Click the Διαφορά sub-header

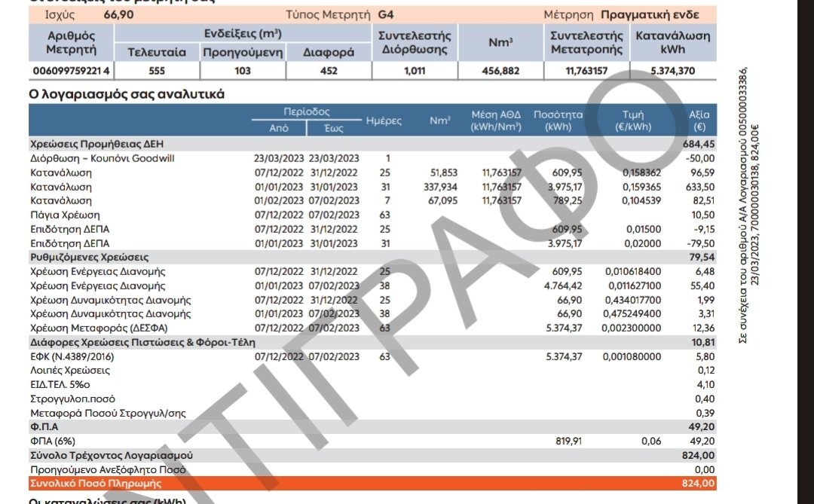tap(329, 53)
